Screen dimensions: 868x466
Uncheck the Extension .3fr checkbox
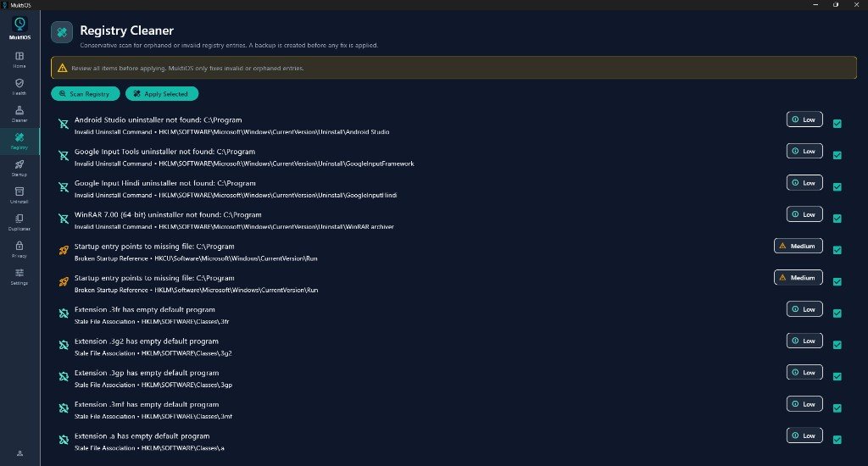pos(837,313)
